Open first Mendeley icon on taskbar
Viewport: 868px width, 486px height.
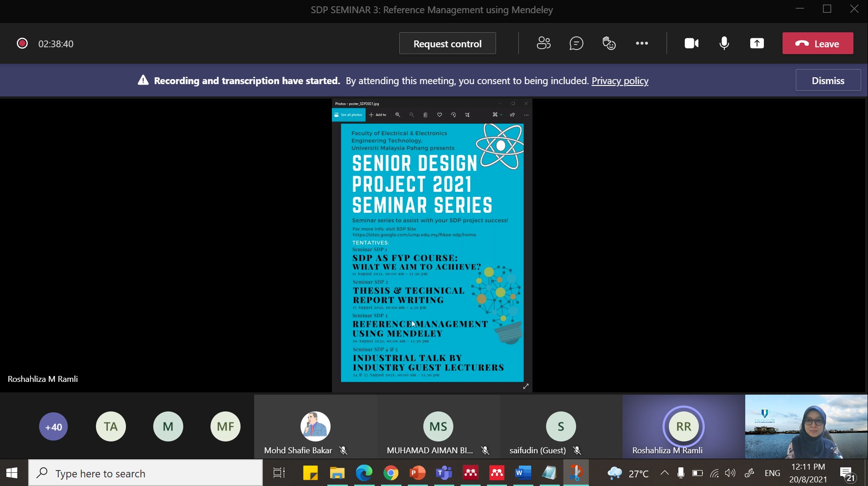(x=471, y=473)
